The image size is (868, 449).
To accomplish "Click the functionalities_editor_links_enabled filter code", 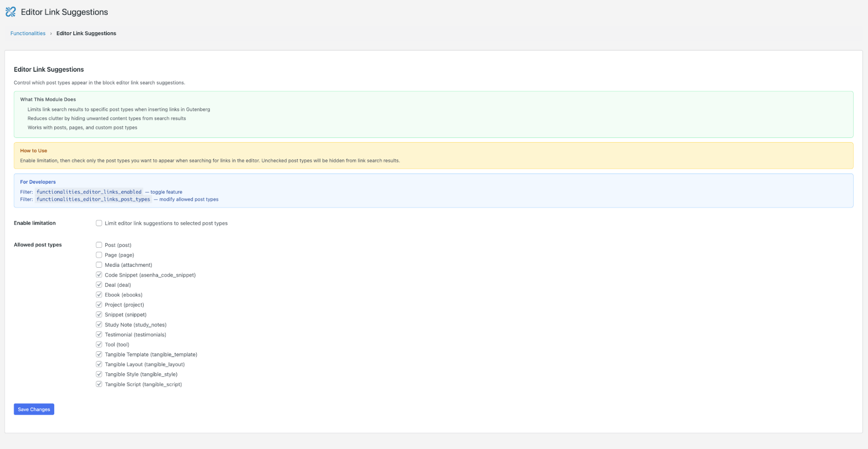I will [89, 192].
